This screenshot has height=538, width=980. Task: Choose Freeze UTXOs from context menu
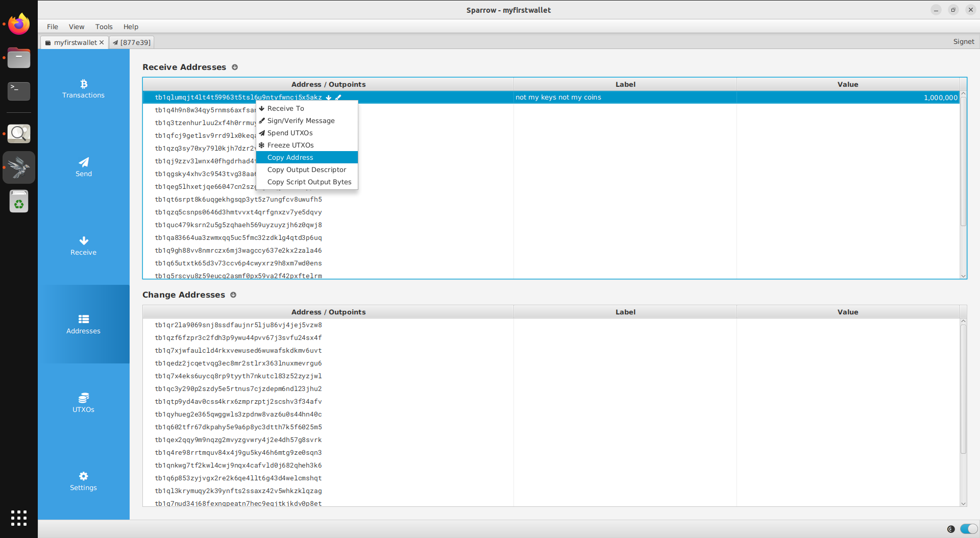(x=307, y=145)
